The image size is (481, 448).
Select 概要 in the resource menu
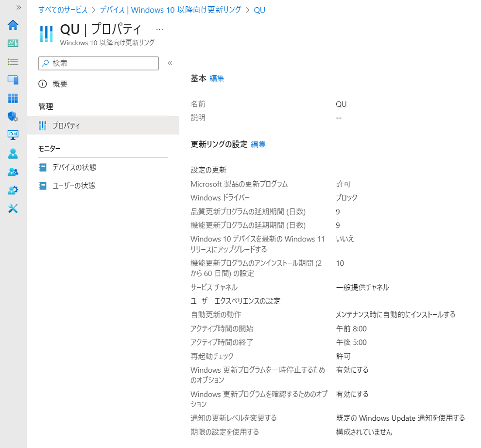60,84
